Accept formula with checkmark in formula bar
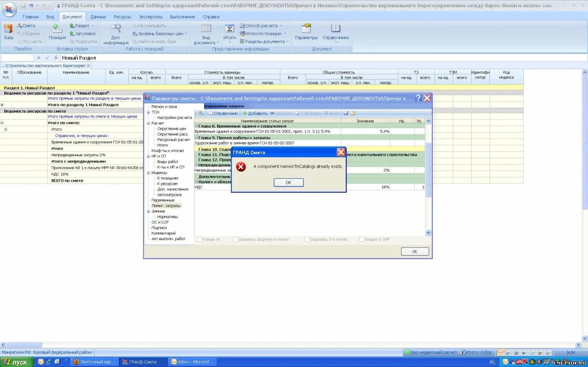588x367 pixels. [47, 58]
